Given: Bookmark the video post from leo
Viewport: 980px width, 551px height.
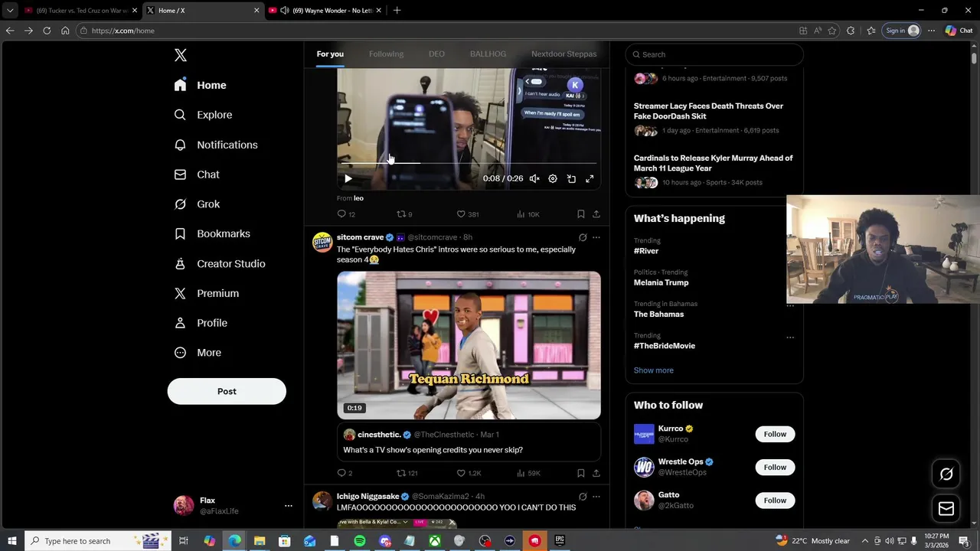Looking at the screenshot, I should coord(581,214).
